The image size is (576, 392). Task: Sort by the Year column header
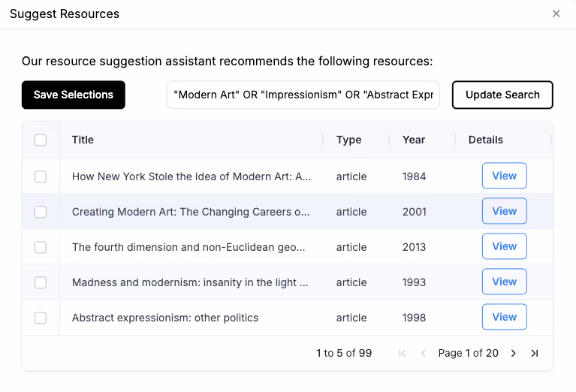click(414, 140)
